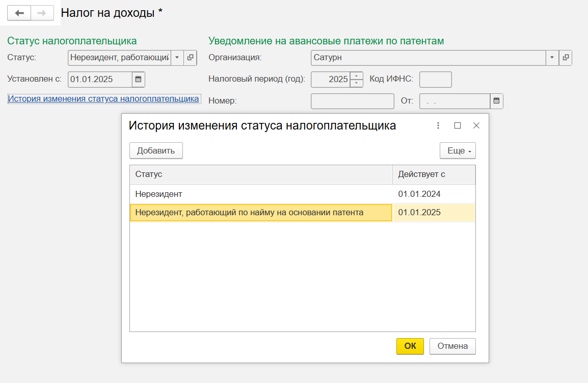The height and width of the screenshot is (383, 588).
Task: Decrease the tax period year
Action: [x=356, y=83]
